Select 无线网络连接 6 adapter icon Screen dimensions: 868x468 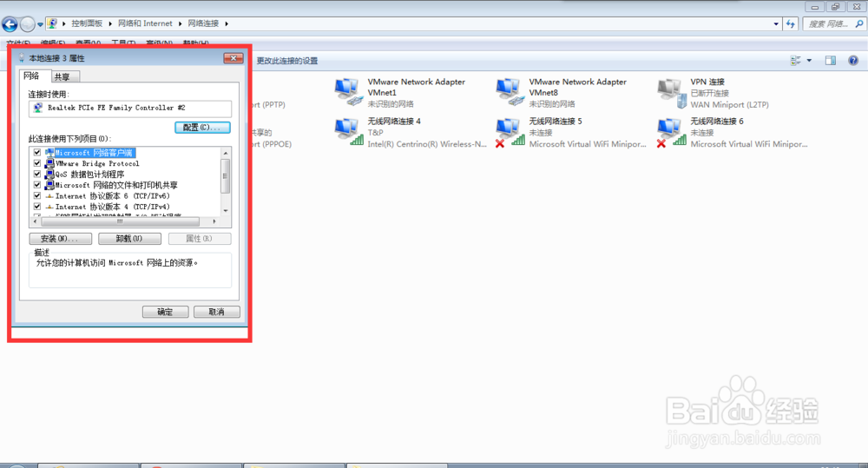(x=672, y=132)
